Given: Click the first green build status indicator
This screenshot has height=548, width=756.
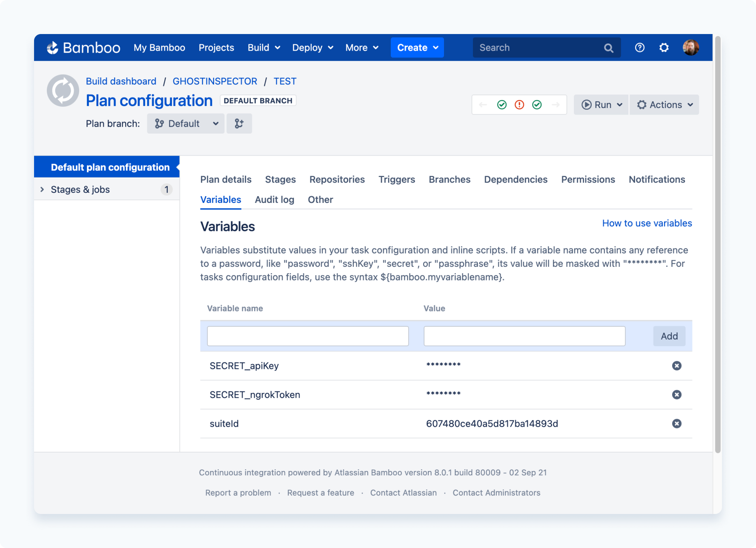Looking at the screenshot, I should coord(502,104).
